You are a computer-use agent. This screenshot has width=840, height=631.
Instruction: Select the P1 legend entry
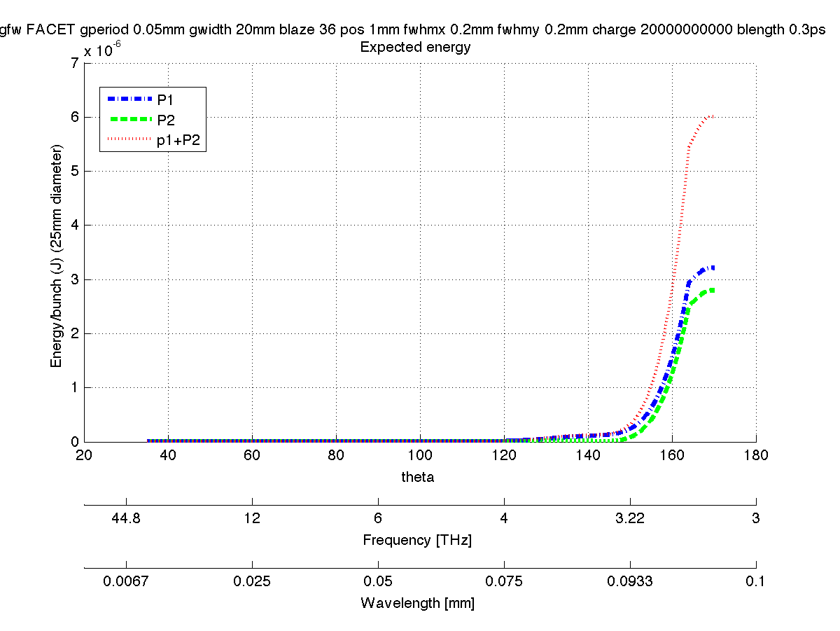tap(153, 99)
